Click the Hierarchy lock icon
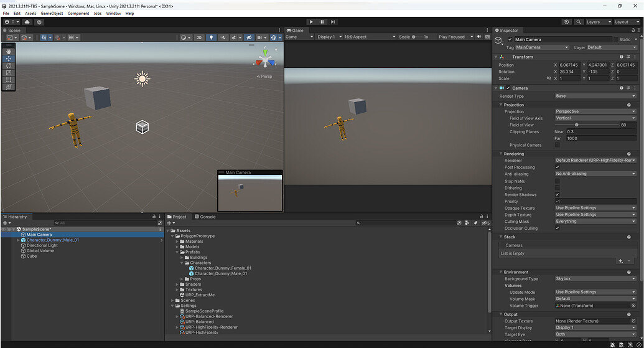The height and width of the screenshot is (348, 644). click(x=154, y=216)
